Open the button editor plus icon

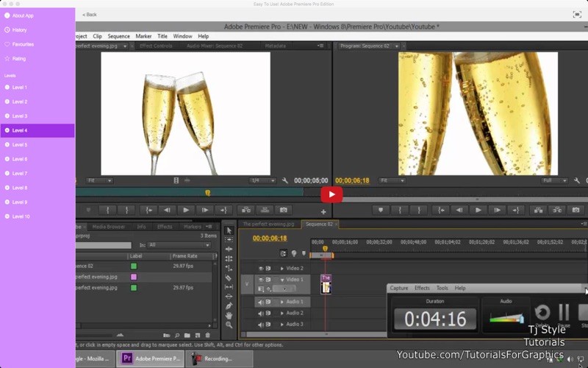click(x=323, y=212)
